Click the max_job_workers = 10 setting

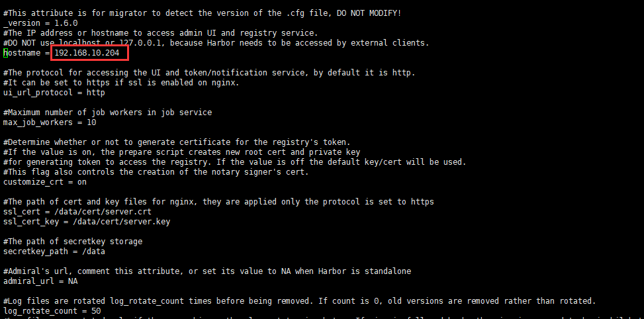(50, 122)
